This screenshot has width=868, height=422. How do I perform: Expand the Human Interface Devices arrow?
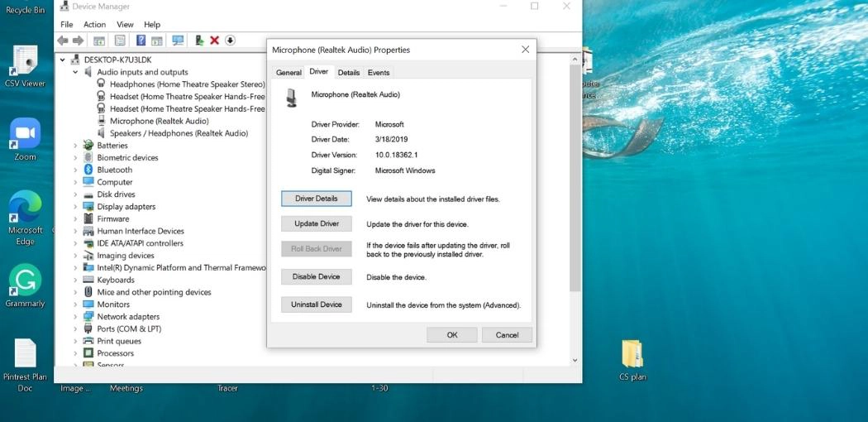pos(75,231)
